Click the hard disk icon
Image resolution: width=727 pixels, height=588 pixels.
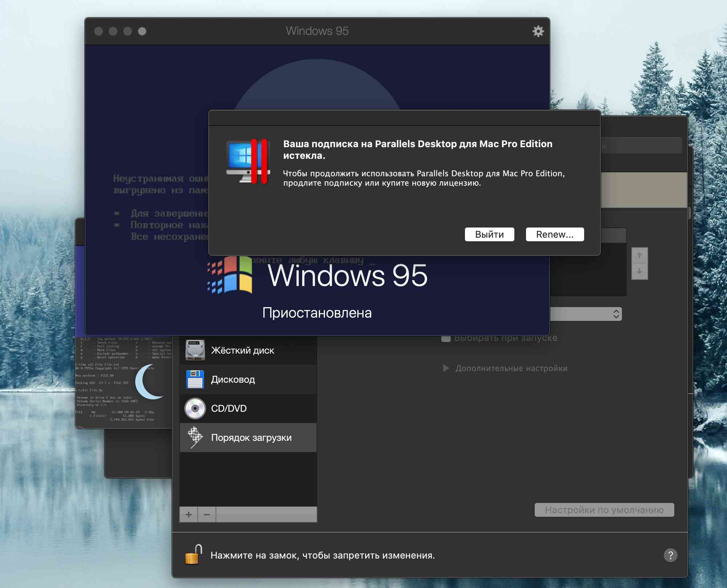click(x=195, y=350)
